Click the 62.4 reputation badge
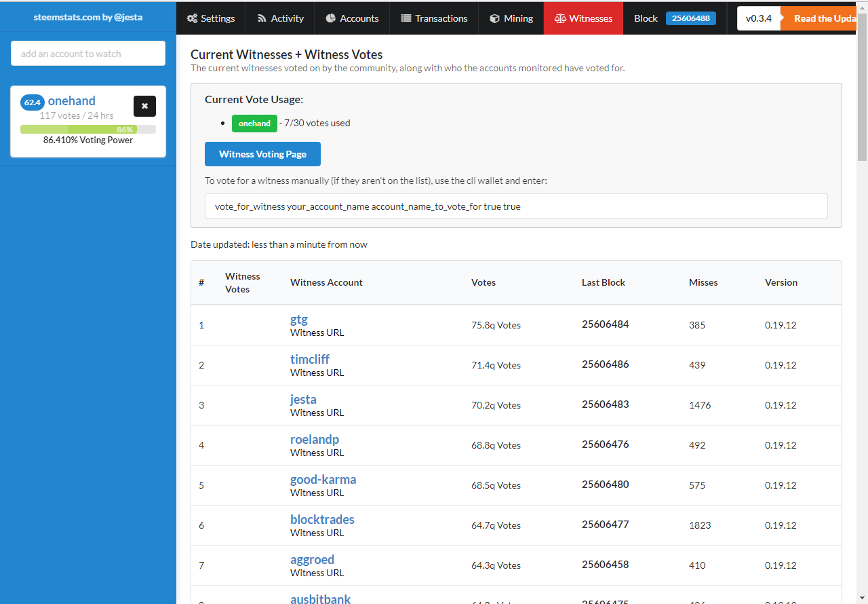Screen dimensions: 868x604 click(x=33, y=102)
